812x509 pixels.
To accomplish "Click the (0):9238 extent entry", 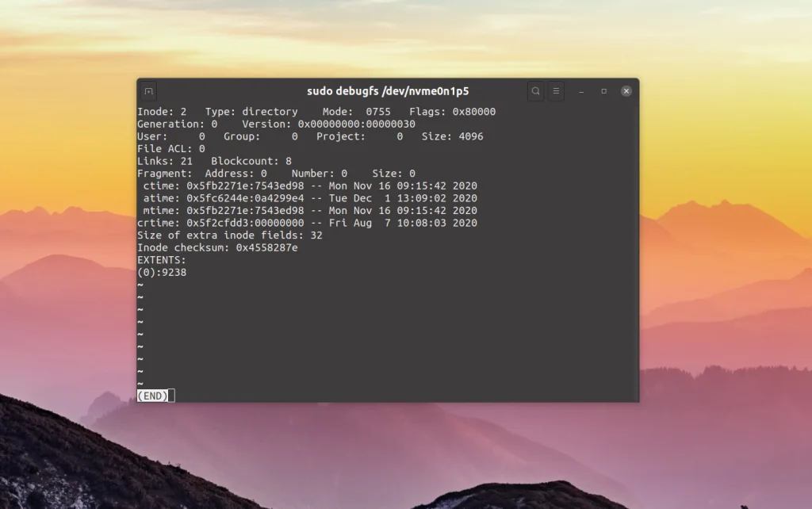I will tap(162, 272).
